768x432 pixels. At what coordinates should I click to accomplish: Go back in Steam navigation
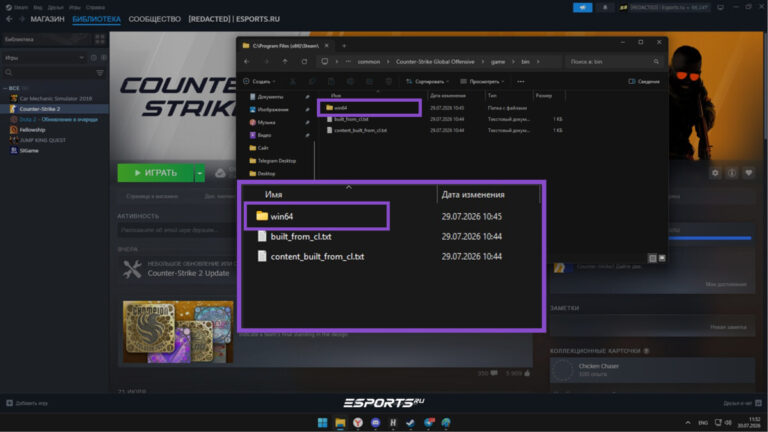[x=9, y=19]
